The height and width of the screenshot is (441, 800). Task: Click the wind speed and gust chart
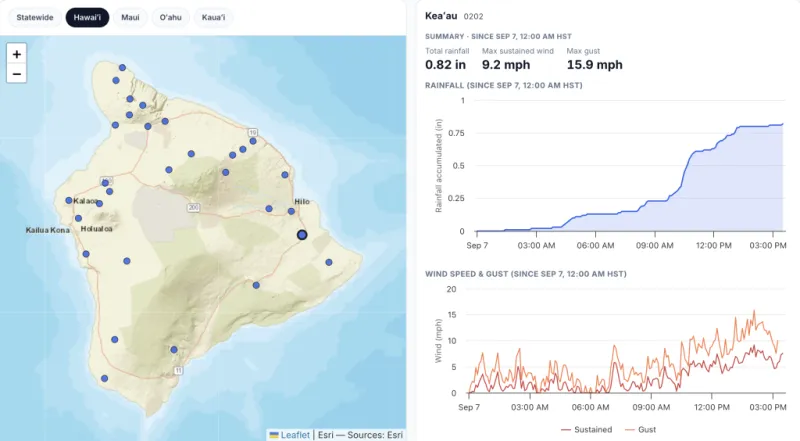[627, 341]
